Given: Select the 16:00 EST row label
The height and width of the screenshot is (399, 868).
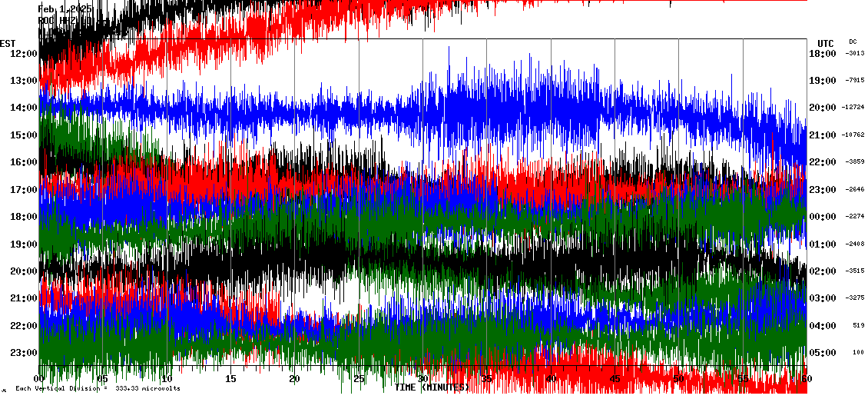Looking at the screenshot, I should pyautogui.click(x=24, y=162).
